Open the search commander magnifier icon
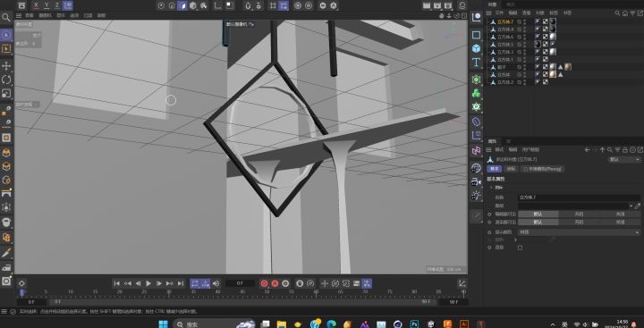This screenshot has height=328, width=644. (x=6, y=17)
